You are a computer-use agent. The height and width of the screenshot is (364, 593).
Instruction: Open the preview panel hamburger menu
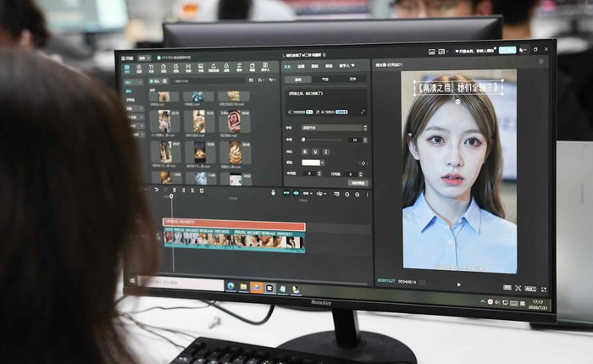click(x=541, y=61)
